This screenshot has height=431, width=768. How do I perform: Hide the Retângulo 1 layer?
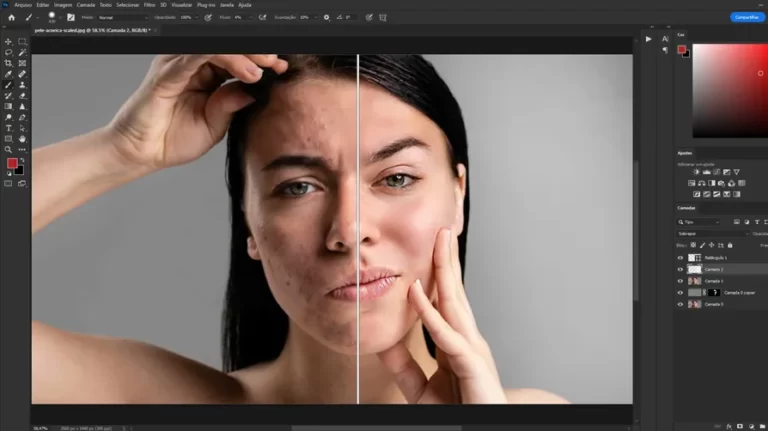click(x=681, y=258)
